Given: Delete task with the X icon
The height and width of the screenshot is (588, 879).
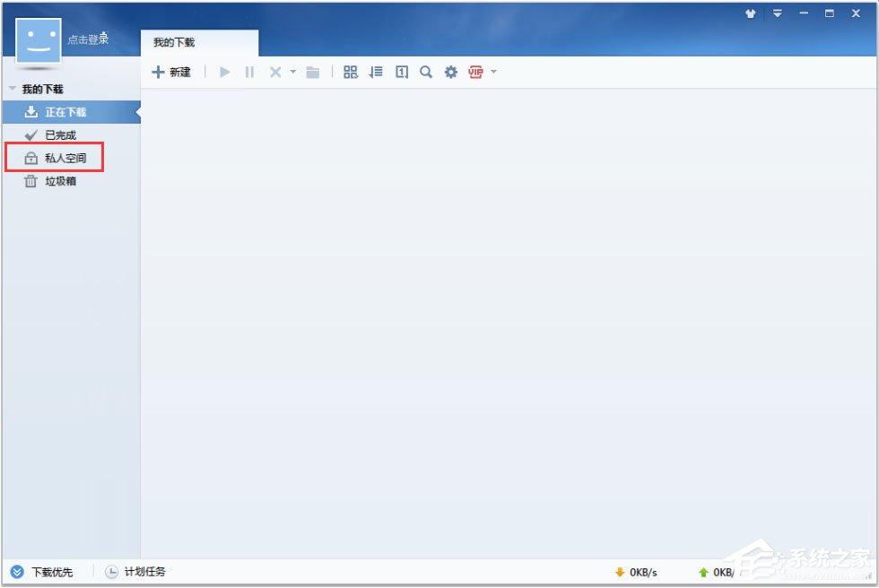Looking at the screenshot, I should 275,73.
